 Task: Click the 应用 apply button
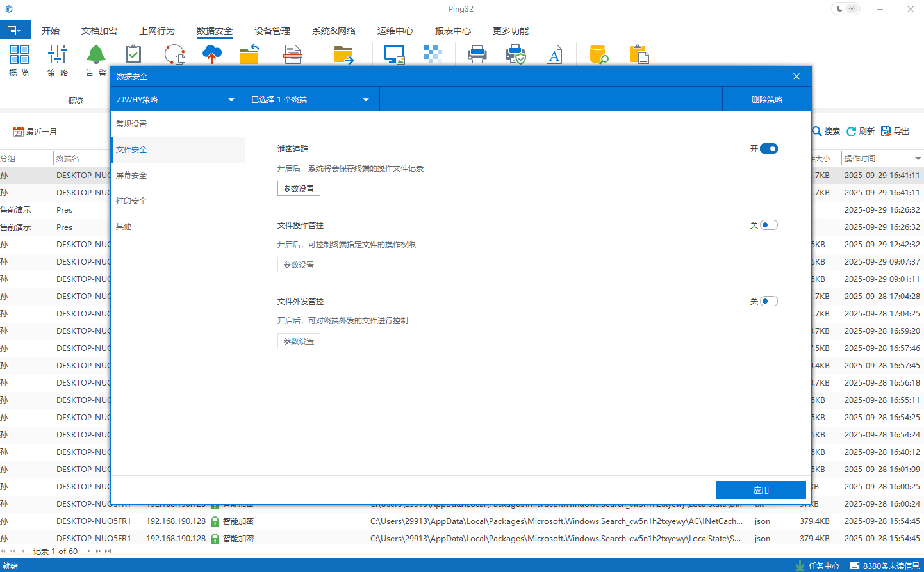[761, 490]
